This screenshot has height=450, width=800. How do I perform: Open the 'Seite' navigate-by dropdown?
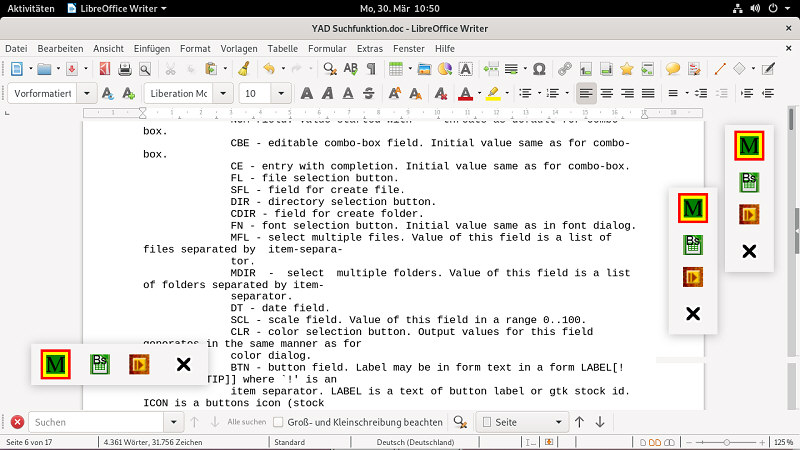coord(558,422)
